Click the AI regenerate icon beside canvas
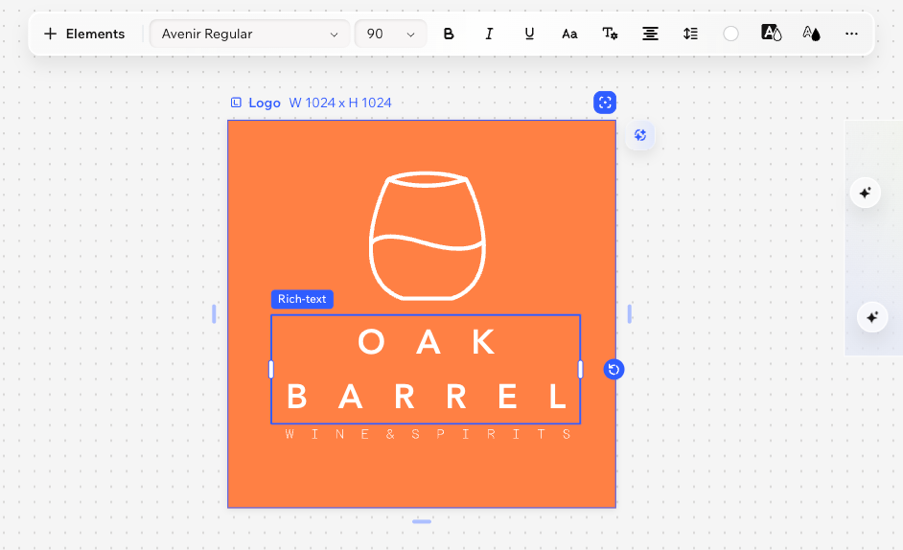 pyautogui.click(x=640, y=135)
